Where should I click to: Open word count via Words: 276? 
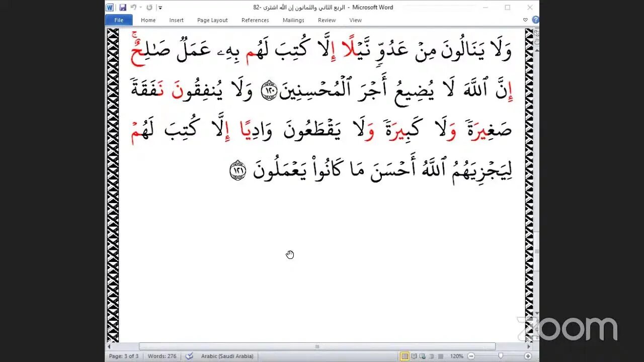click(162, 356)
